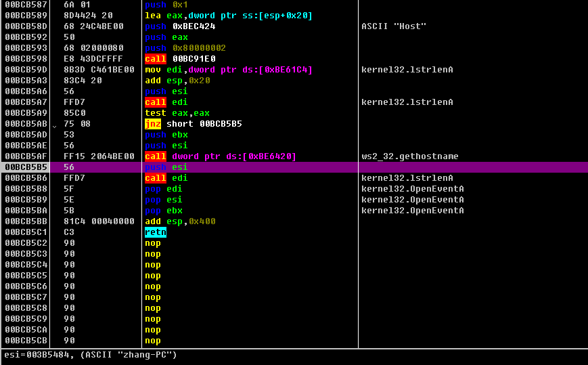Click the ASCII "Host" comment
The width and height of the screenshot is (588, 365).
[x=394, y=26]
